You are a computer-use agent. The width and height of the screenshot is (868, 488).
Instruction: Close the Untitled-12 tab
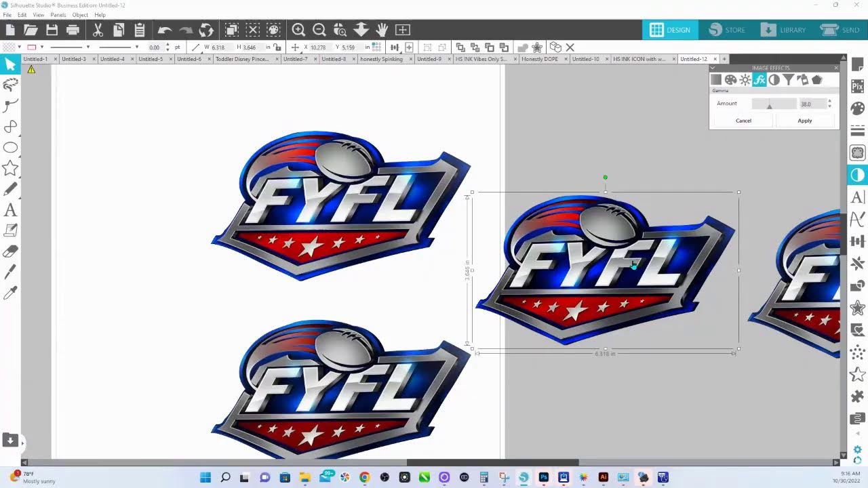coord(714,59)
